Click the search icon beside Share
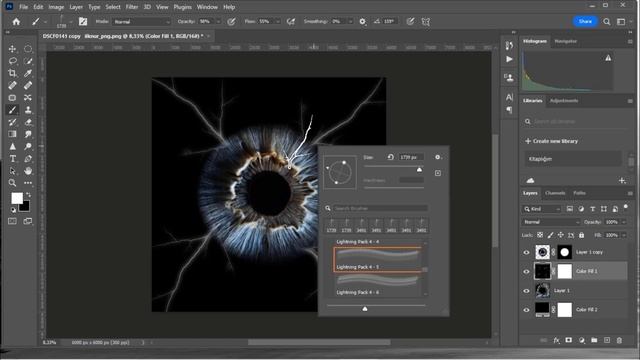This screenshot has height=360, width=640. [x=607, y=22]
